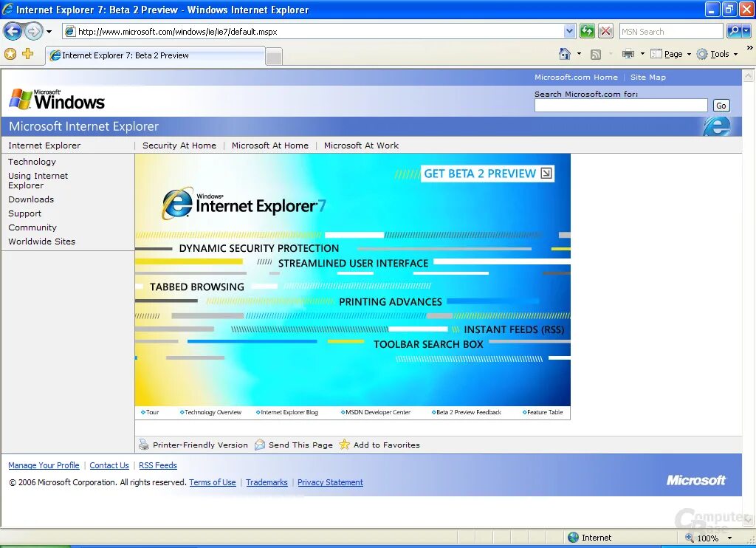The width and height of the screenshot is (756, 548).
Task: Click the browser Back arrow button
Action: (x=13, y=32)
